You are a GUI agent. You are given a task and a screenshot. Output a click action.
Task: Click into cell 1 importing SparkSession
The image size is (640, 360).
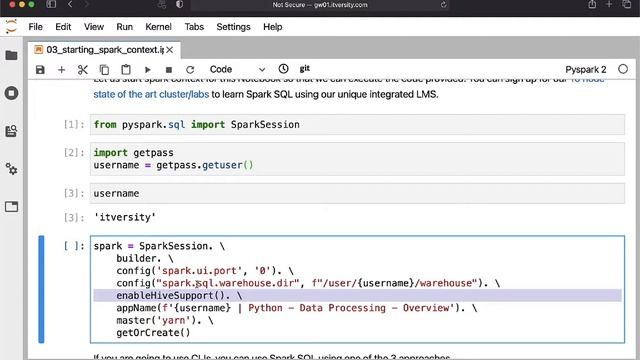pyautogui.click(x=357, y=124)
